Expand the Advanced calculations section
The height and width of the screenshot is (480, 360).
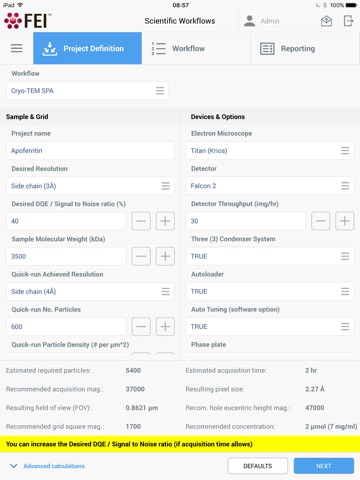[47, 466]
